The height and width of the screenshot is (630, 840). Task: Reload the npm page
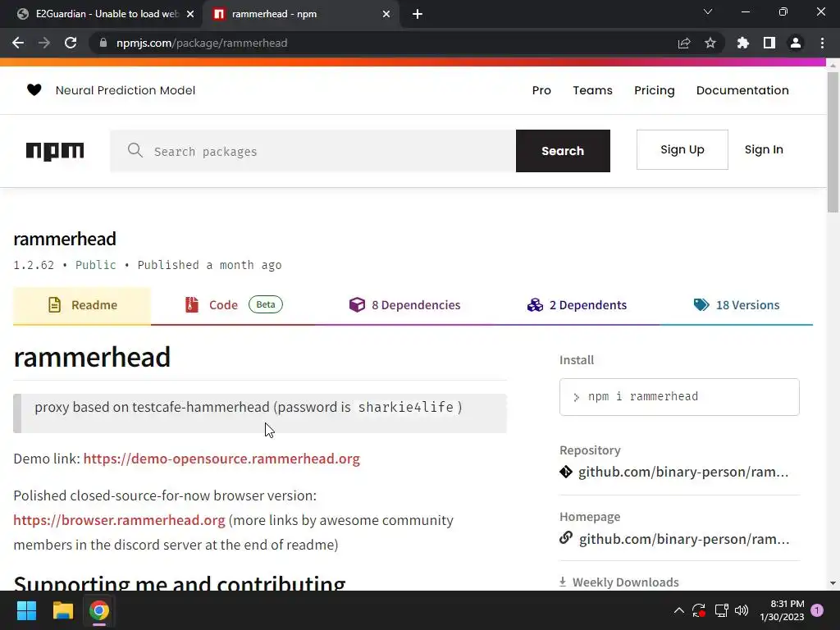tap(71, 43)
